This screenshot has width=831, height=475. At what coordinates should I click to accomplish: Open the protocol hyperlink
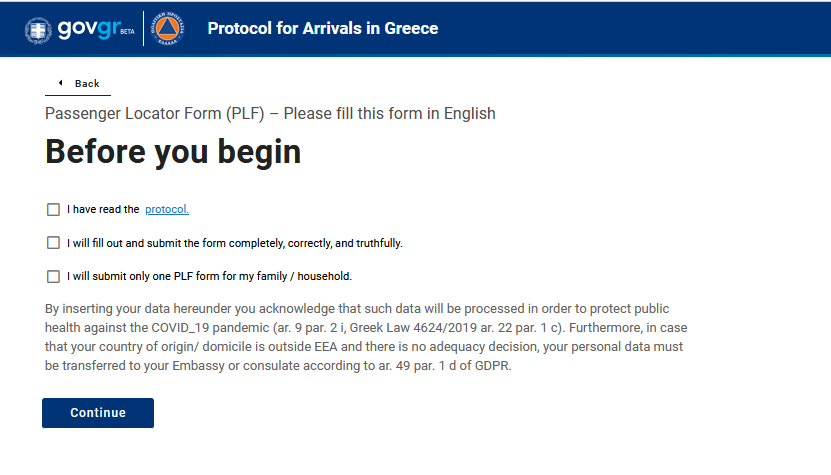click(167, 210)
